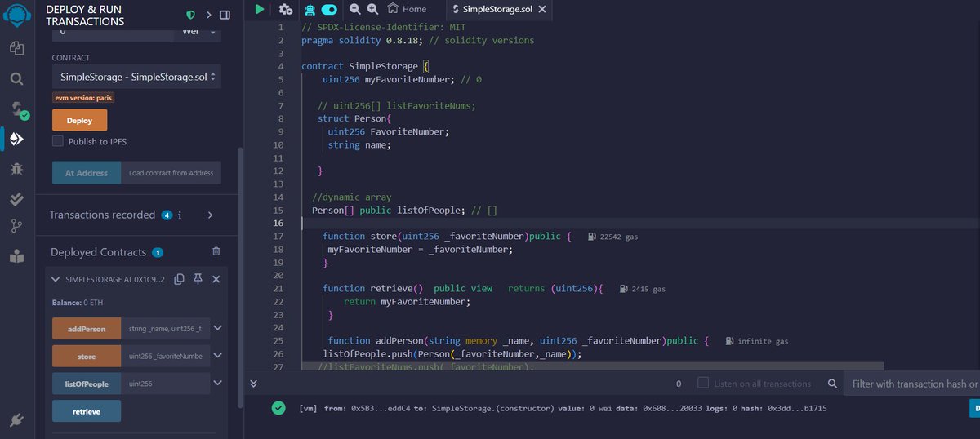The height and width of the screenshot is (439, 980).
Task: Open the Solidity static analysis checkmark icon
Action: (x=16, y=198)
